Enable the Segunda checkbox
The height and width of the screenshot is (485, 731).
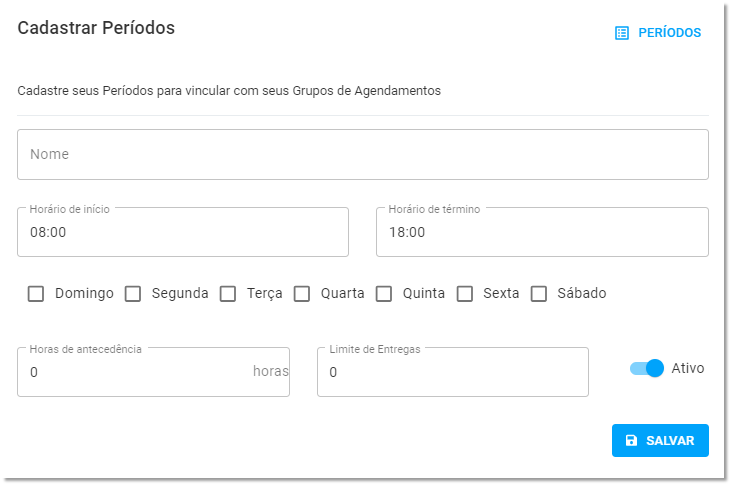pos(133,294)
